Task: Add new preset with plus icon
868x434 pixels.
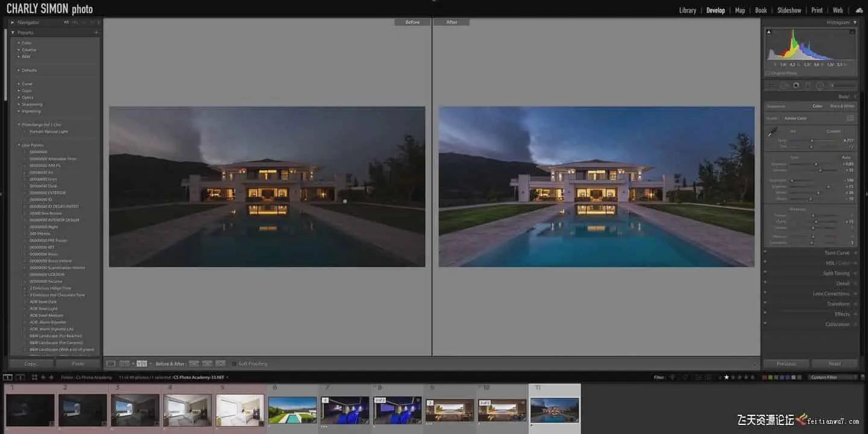Action: (x=96, y=33)
